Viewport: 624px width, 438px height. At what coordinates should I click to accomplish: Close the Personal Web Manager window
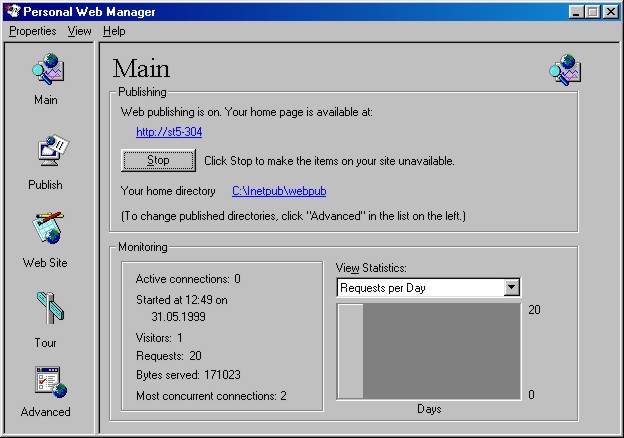610,12
